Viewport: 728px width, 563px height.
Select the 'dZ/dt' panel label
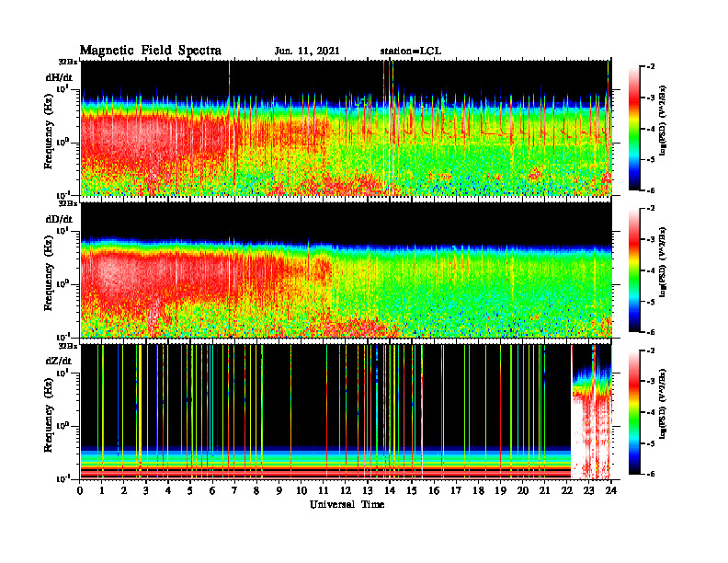[x=59, y=361]
